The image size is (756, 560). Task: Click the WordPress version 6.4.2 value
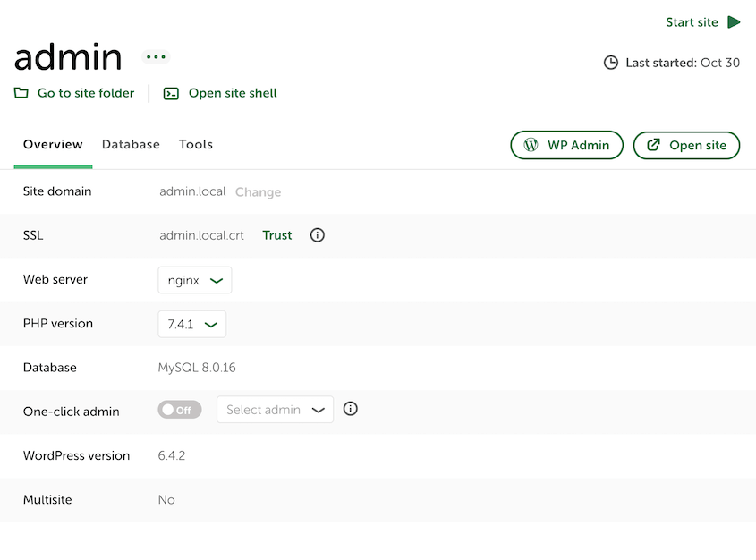point(172,455)
